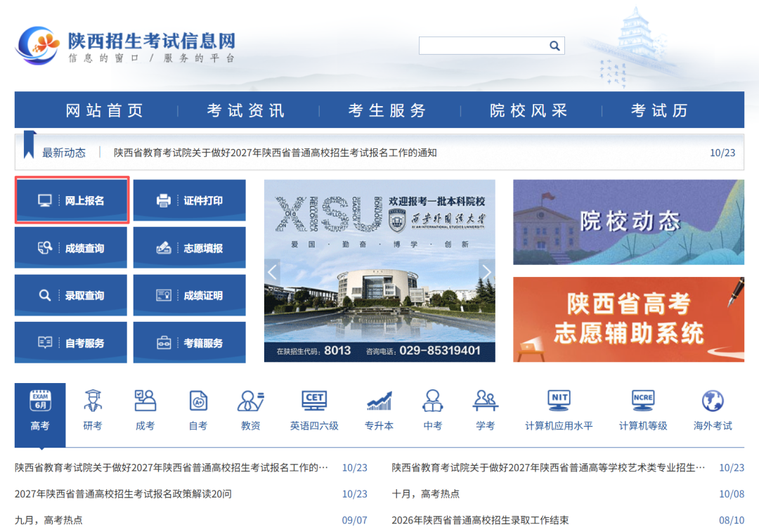Screen dimensions: 759x532
Task: Open 2027年陕西省普通高校招生考试报名政策解读20问 article
Action: (x=123, y=494)
